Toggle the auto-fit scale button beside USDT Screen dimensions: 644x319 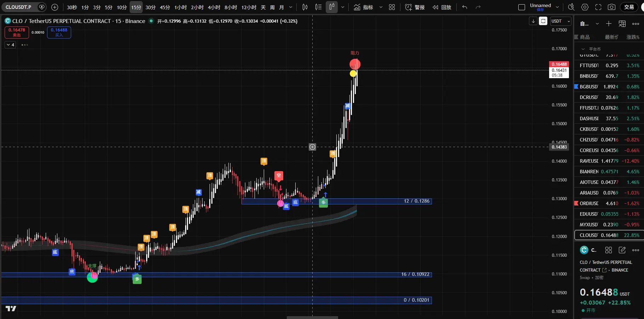pos(543,21)
